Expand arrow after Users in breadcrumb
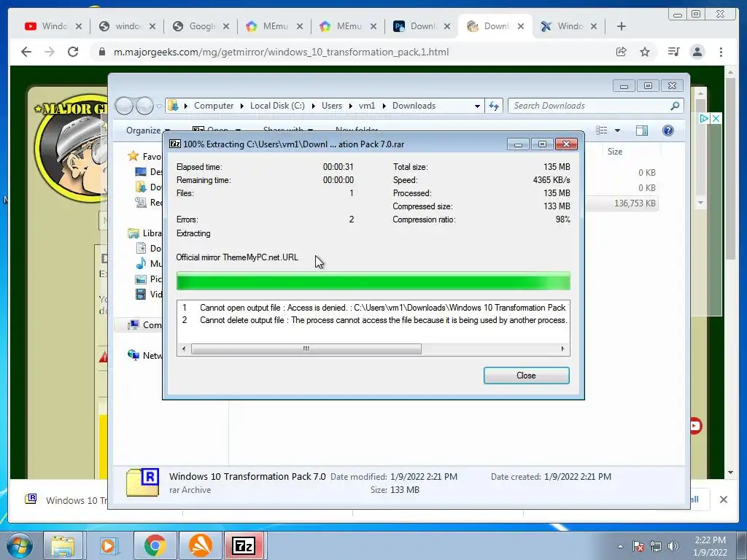747x560 pixels. (x=350, y=106)
